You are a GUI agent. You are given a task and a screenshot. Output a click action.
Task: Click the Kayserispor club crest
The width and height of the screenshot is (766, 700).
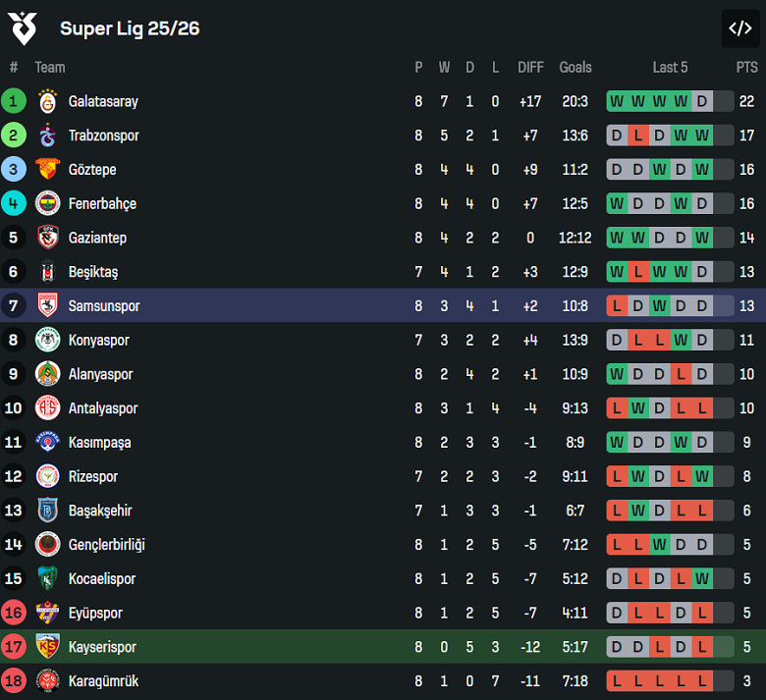(47, 647)
